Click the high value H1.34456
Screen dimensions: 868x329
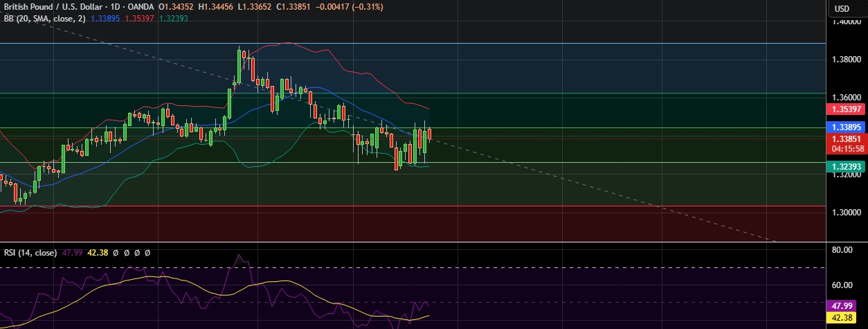(x=217, y=7)
